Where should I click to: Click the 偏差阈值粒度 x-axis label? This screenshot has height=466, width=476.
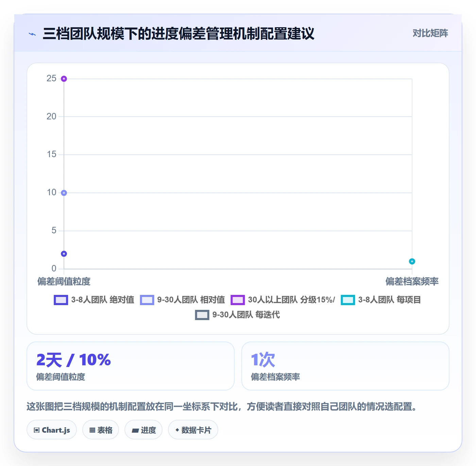point(64,282)
